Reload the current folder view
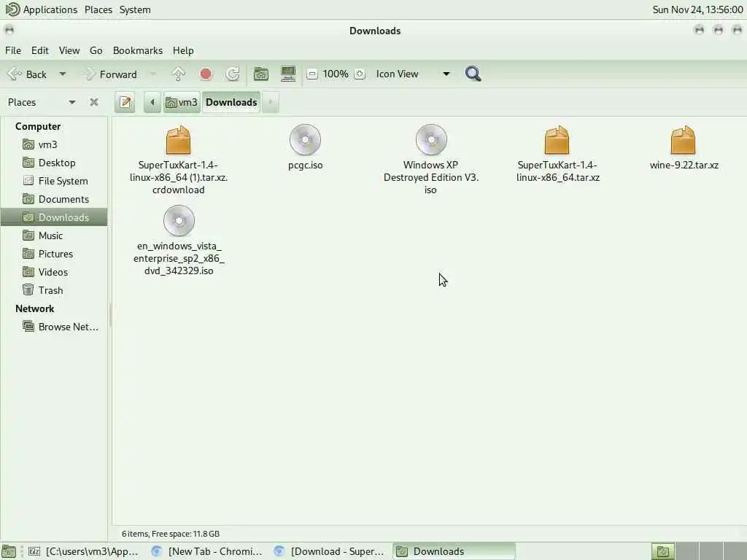 [233, 74]
